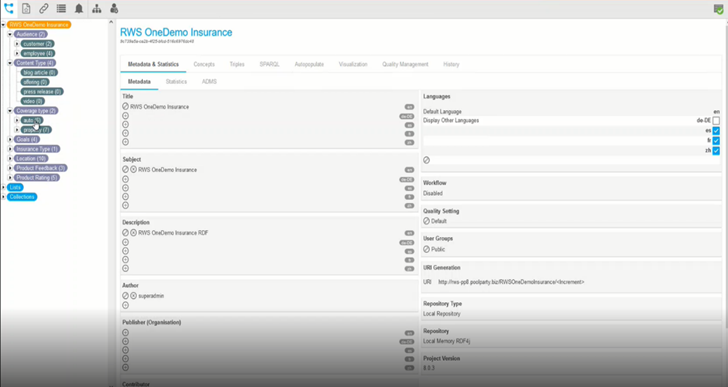This screenshot has width=728, height=387.
Task: Select the video (0) concept
Action: pos(32,101)
